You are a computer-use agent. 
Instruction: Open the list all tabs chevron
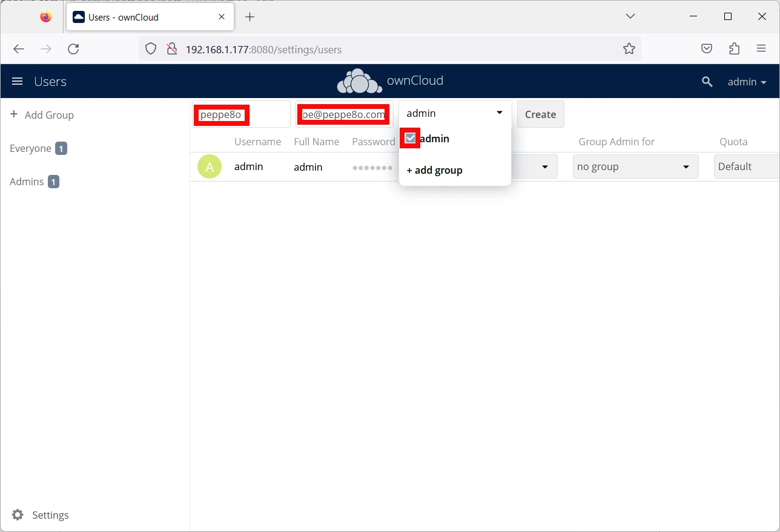coord(630,16)
